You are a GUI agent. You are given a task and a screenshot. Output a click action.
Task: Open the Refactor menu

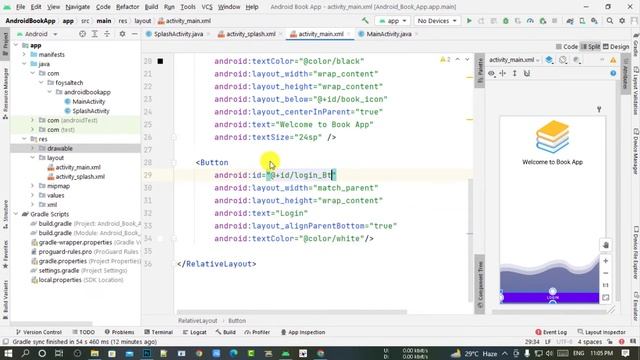[127, 7]
